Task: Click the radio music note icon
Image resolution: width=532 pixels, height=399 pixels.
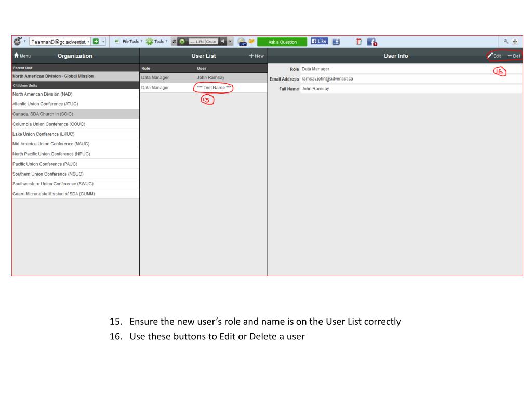Action: click(174, 42)
